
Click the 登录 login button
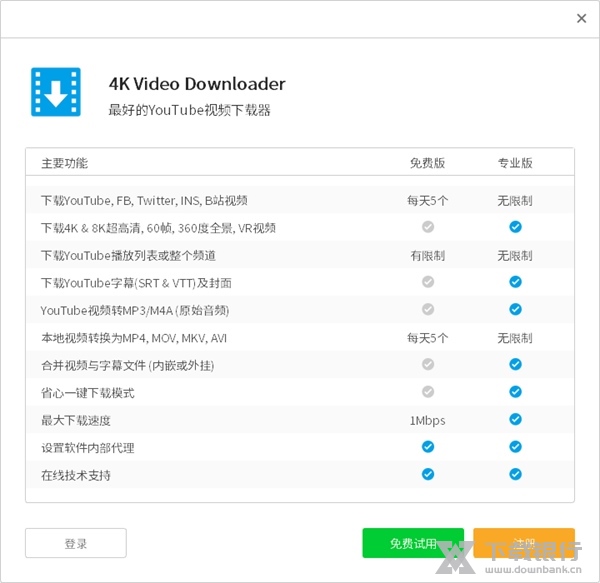(76, 543)
